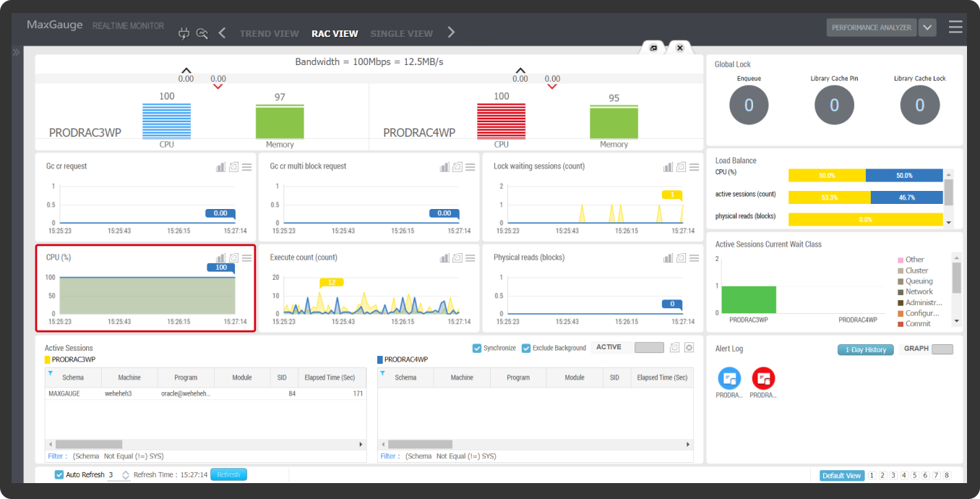Toggle the Alert Log GRAPH switch

tap(942, 349)
